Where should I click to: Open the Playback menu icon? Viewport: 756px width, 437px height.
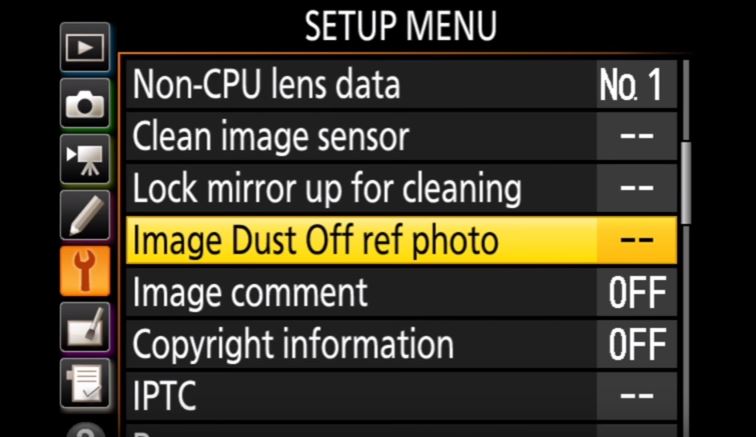pyautogui.click(x=85, y=48)
